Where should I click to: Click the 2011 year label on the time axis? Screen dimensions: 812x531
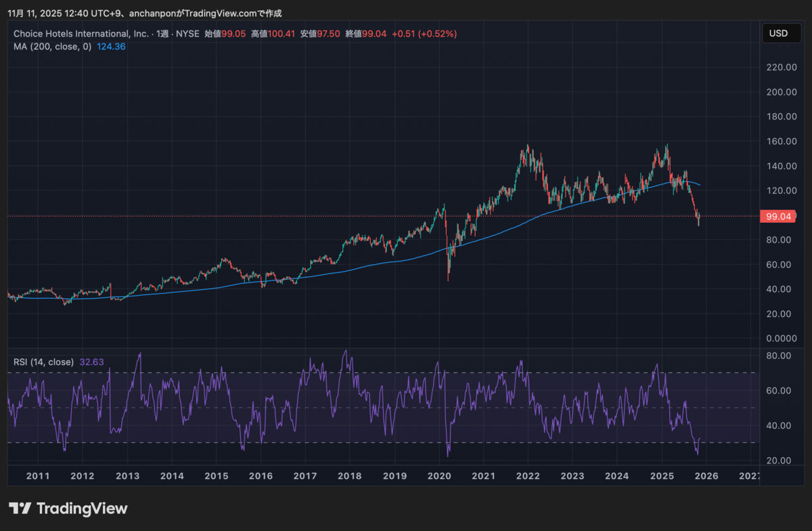coord(38,475)
